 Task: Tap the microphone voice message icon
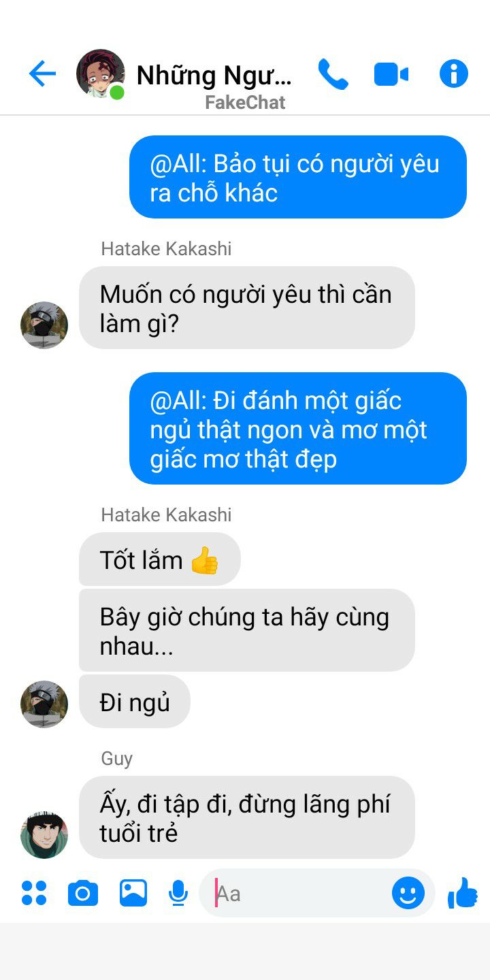click(x=178, y=893)
